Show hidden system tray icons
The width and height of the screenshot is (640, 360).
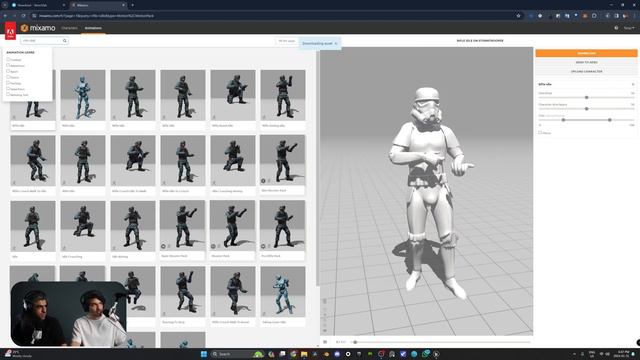click(574, 354)
